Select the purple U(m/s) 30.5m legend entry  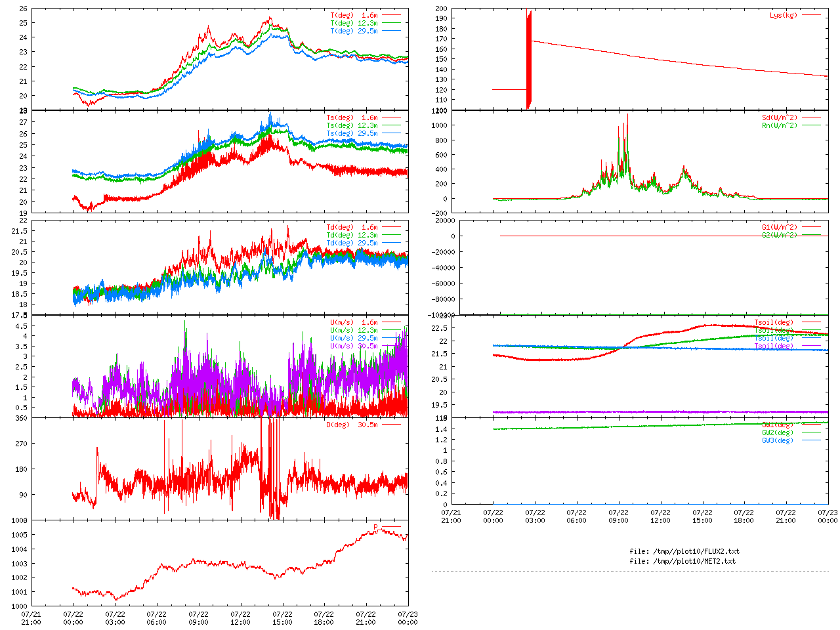[354, 346]
